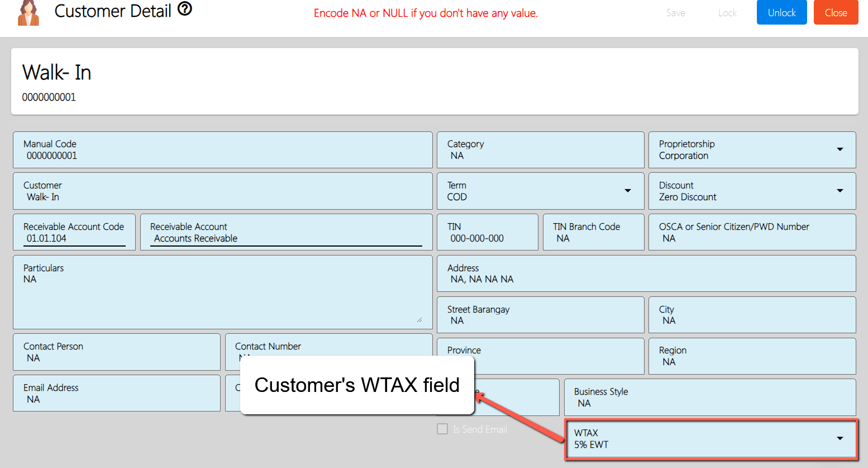Click the Manual Code input field
The width and height of the screenshot is (868, 468).
[223, 156]
